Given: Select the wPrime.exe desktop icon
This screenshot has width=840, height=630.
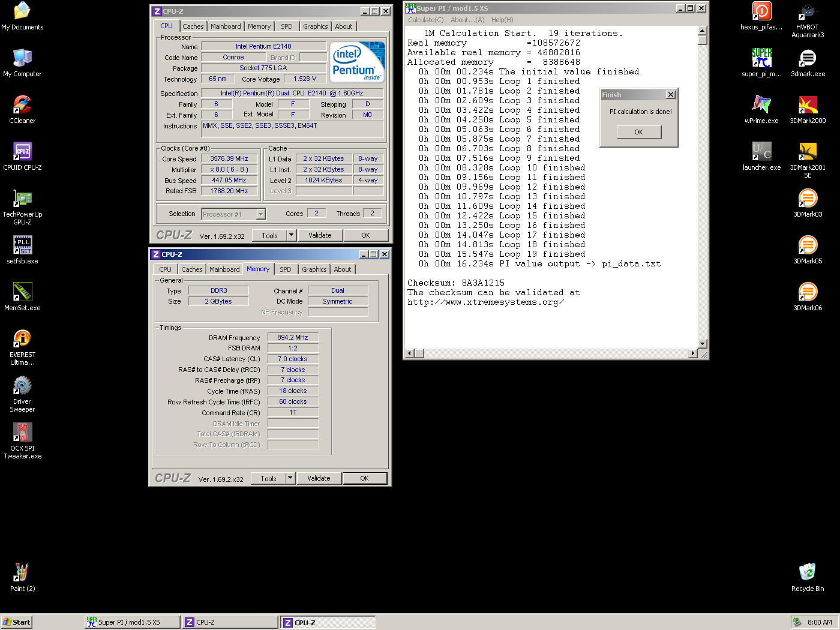Looking at the screenshot, I should (x=761, y=110).
